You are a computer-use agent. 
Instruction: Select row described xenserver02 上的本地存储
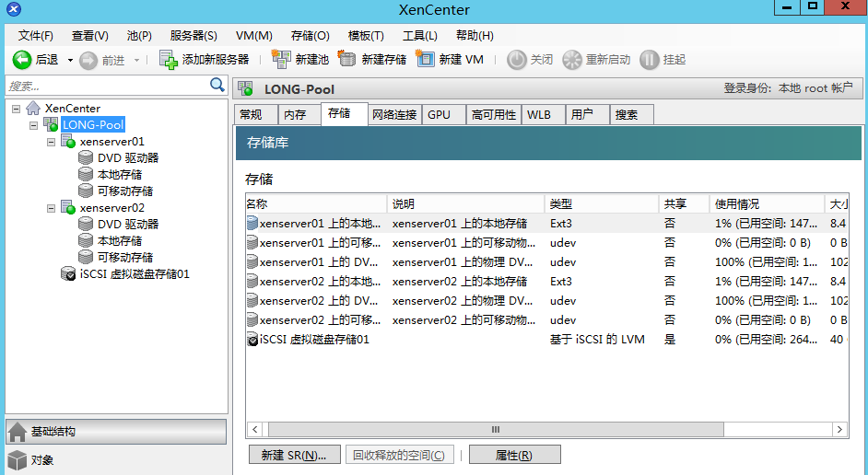[547, 282]
